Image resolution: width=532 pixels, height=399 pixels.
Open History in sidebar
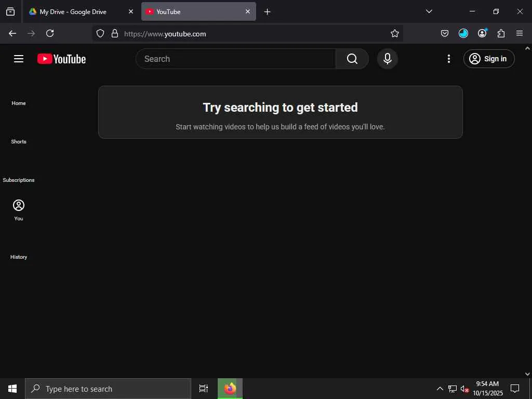[x=19, y=257]
